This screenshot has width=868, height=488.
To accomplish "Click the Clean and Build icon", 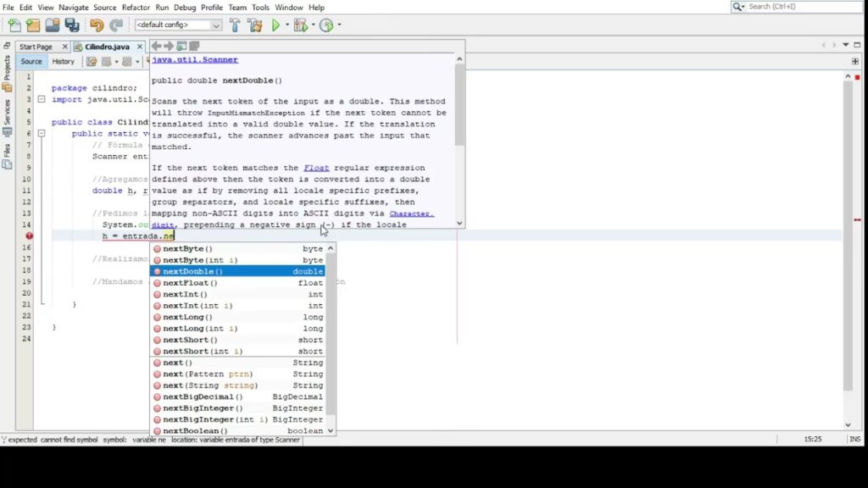I will (x=254, y=25).
